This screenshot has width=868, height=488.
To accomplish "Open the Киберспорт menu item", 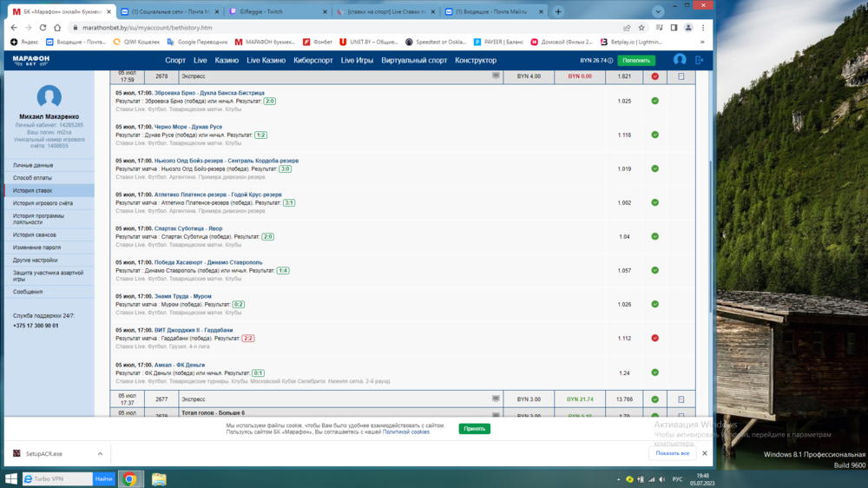I will [313, 61].
